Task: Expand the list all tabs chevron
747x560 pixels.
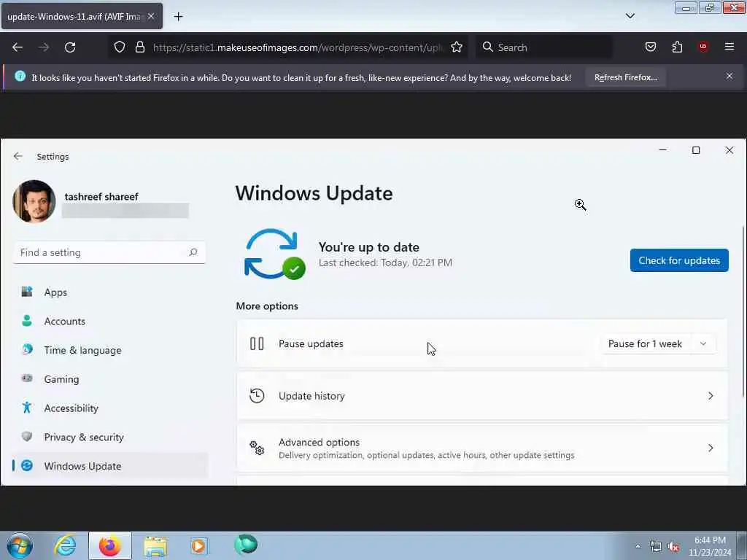Action: click(630, 16)
